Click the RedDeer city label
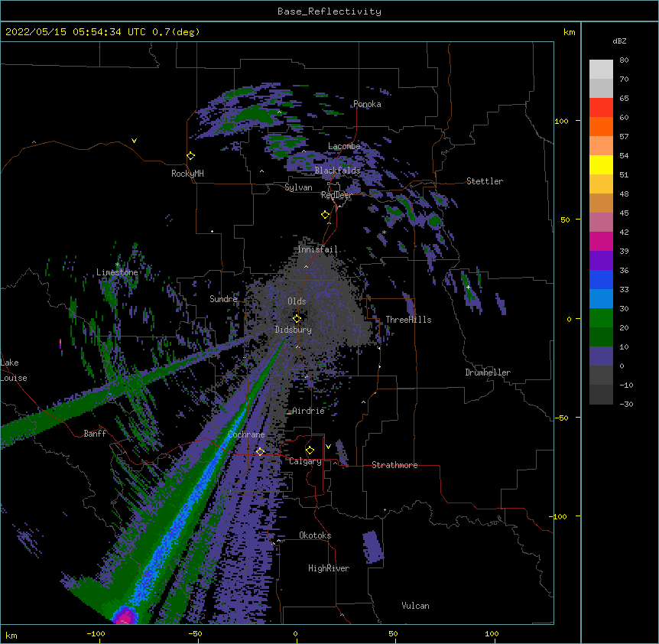The width and height of the screenshot is (659, 644). click(x=336, y=195)
